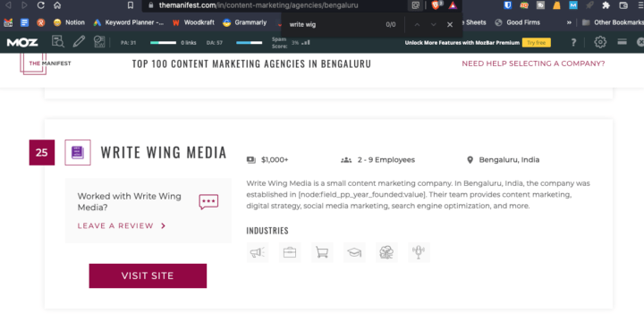Go back with the back arrow
644x322 pixels.
(8, 5)
